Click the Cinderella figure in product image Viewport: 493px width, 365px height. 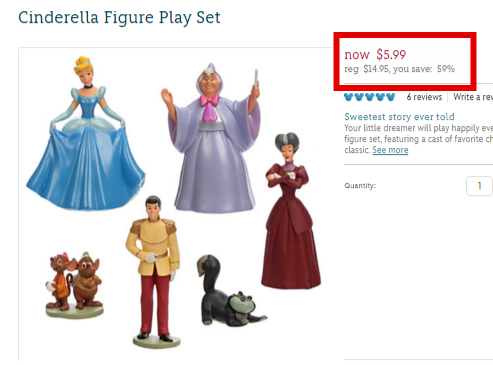point(86,135)
